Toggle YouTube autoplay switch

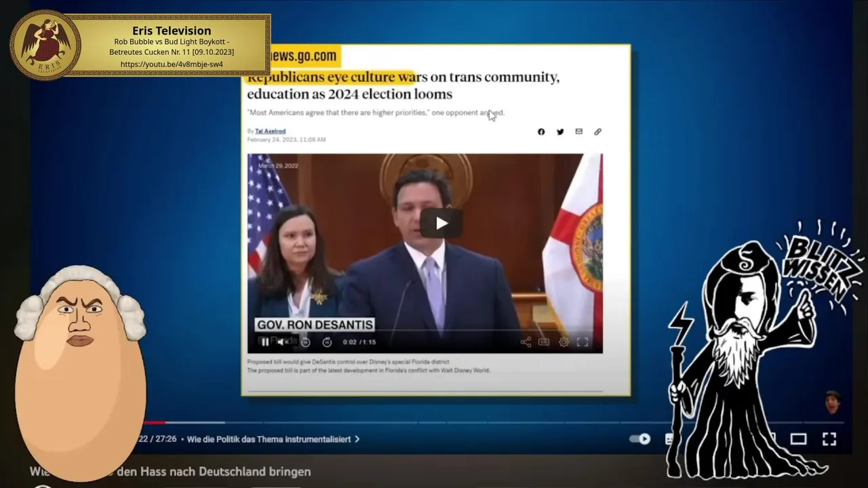point(640,439)
